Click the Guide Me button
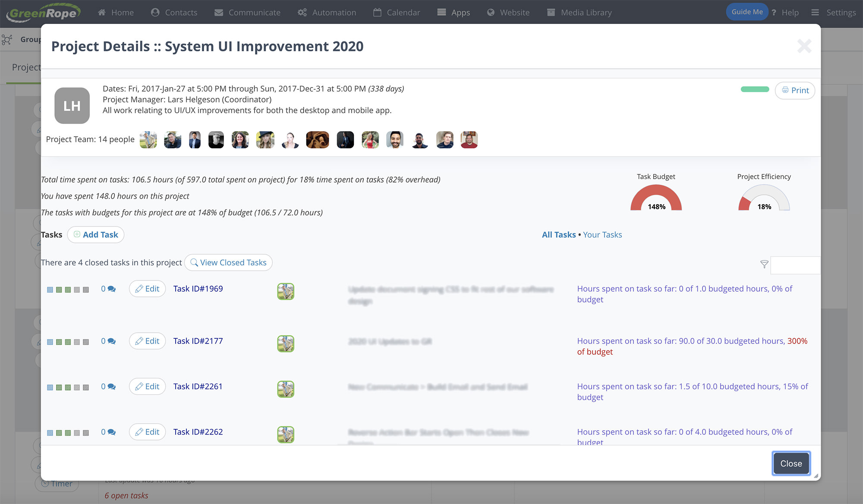This screenshot has height=504, width=863. 747,12
